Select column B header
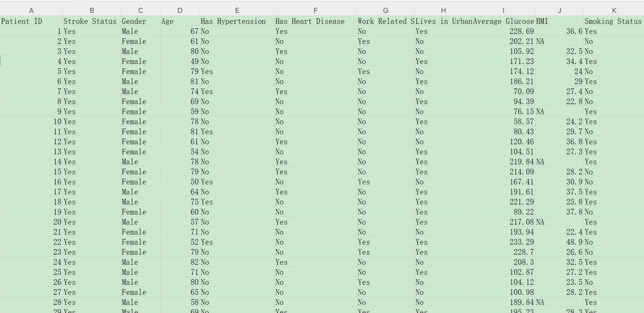 92,10
